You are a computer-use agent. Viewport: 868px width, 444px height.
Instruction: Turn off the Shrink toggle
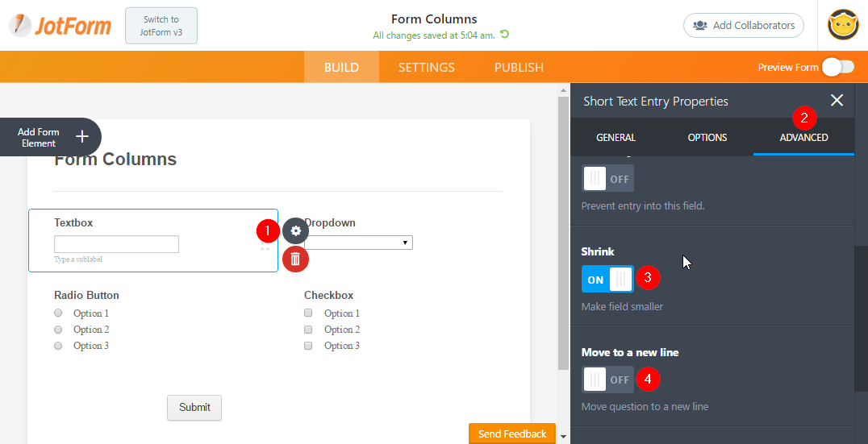point(607,280)
